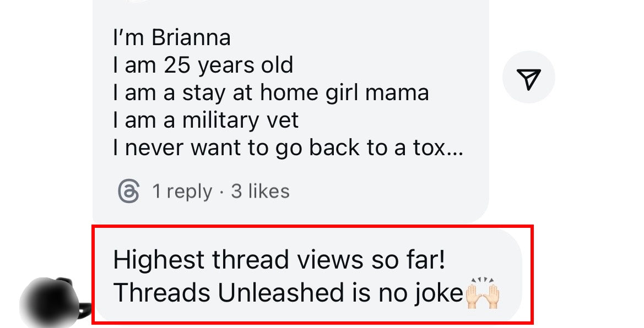Open the truncated line about never going back
The width and height of the screenshot is (644, 328).
(x=288, y=148)
